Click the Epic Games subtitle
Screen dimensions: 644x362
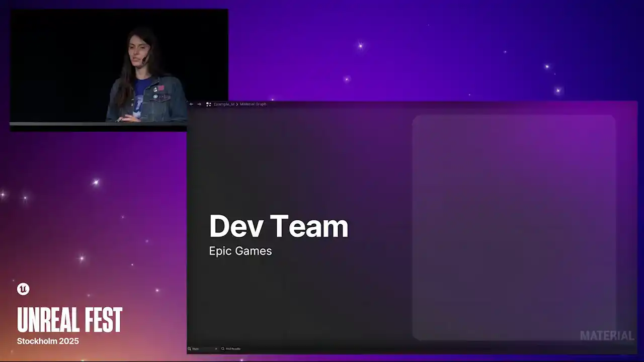point(240,251)
